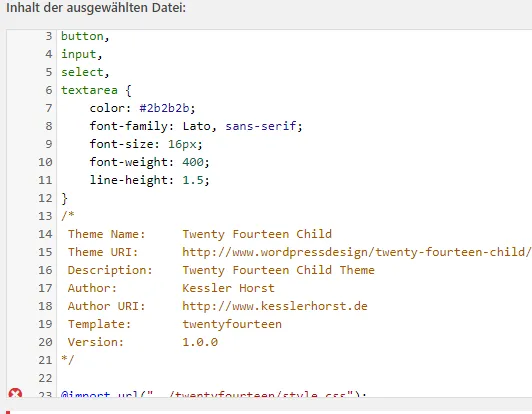This screenshot has height=414, width=532.
Task: Place cursor in the #2b2b2b color value
Action: (164, 108)
